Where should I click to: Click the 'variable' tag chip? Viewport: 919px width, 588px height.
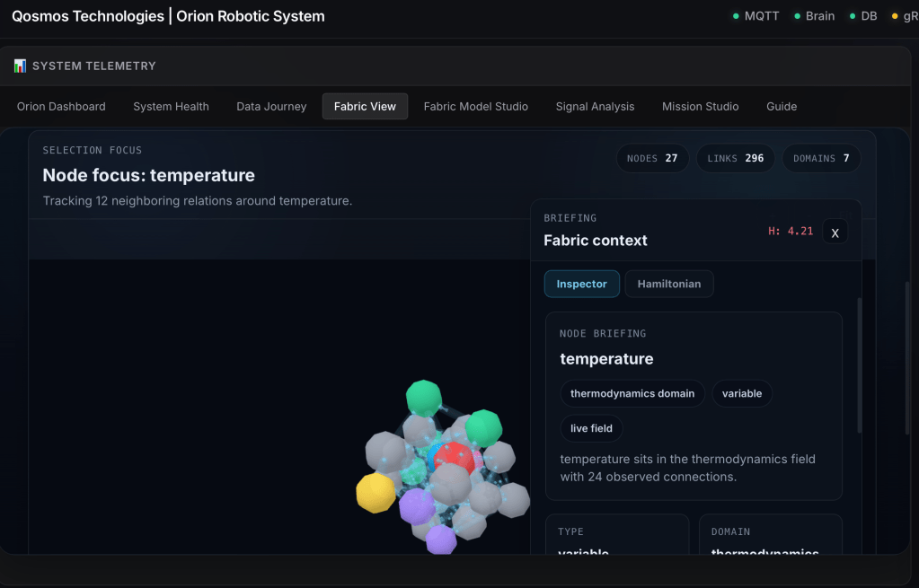tap(742, 393)
